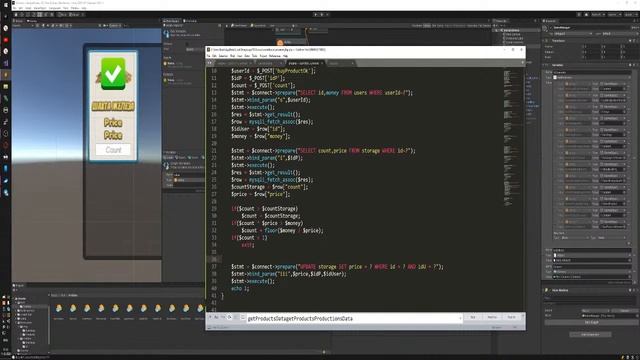The height and width of the screenshot is (360, 640).
Task: Toggle highlight matches option in find panel
Action: (x=242, y=317)
